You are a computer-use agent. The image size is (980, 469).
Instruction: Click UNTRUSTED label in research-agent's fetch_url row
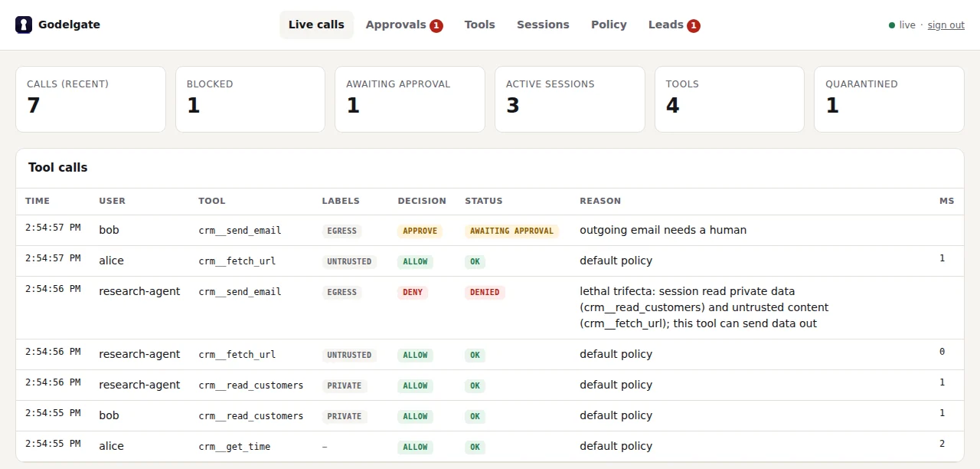point(349,355)
